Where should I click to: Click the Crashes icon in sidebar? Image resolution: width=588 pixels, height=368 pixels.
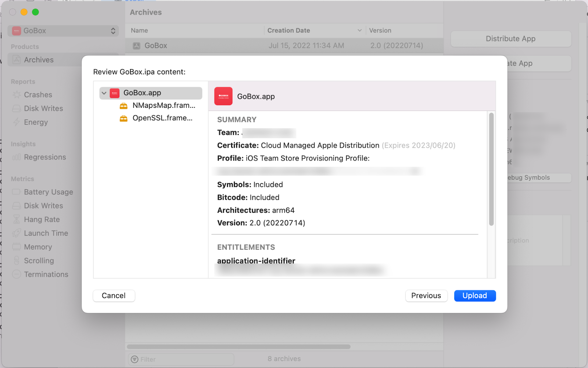17,95
